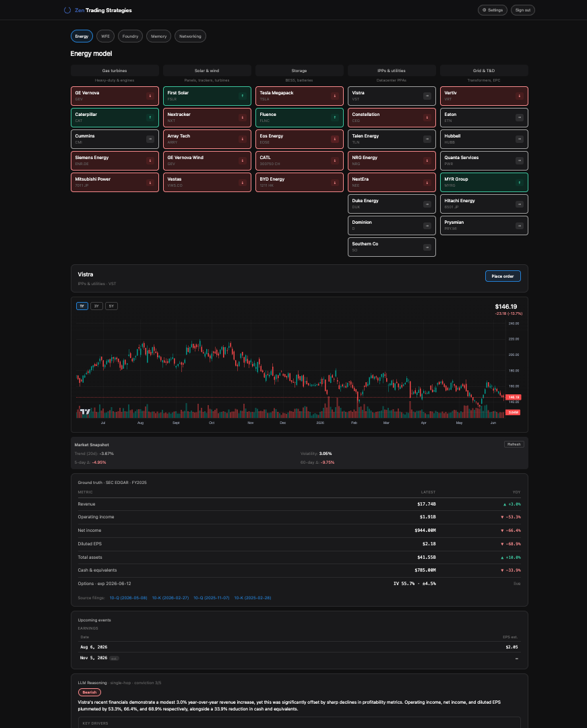Viewport: 587px width, 728px height.
Task: Click the Grid & T&D column header
Action: click(484, 71)
